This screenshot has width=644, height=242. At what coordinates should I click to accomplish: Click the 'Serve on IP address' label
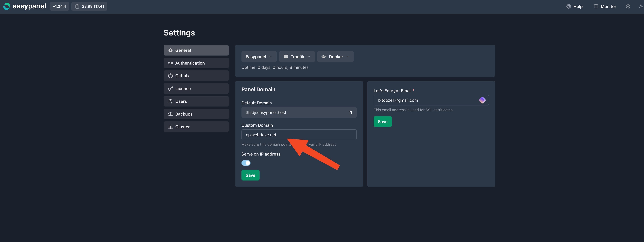pos(261,154)
